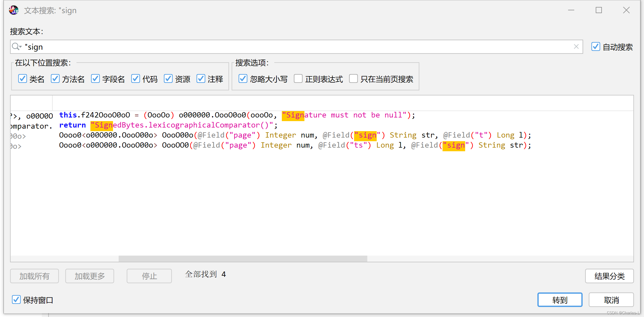The height and width of the screenshot is (317, 644).
Task: Click the 加载所有 button
Action: 34,276
